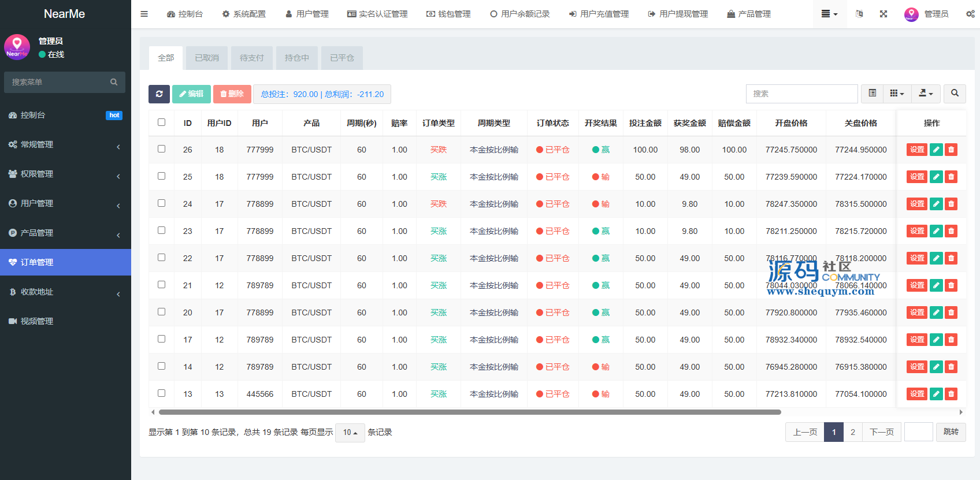Click the table search input field
The image size is (980, 480).
coord(801,94)
